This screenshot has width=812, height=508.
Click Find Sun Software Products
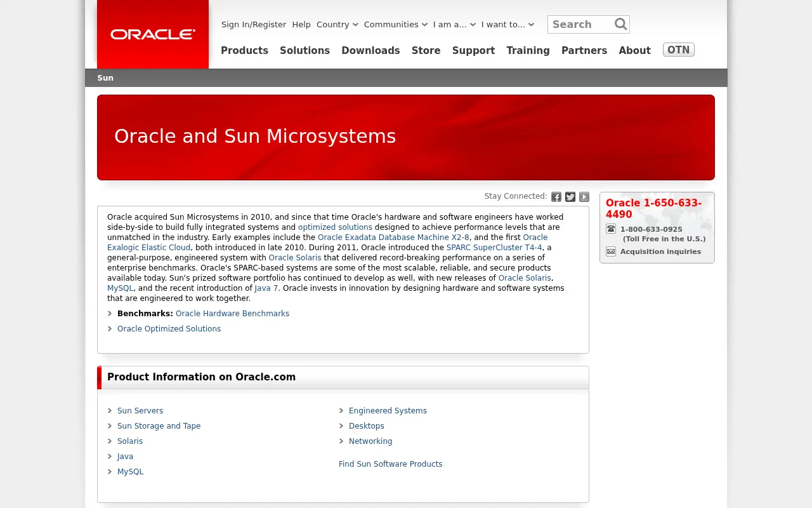pos(390,464)
